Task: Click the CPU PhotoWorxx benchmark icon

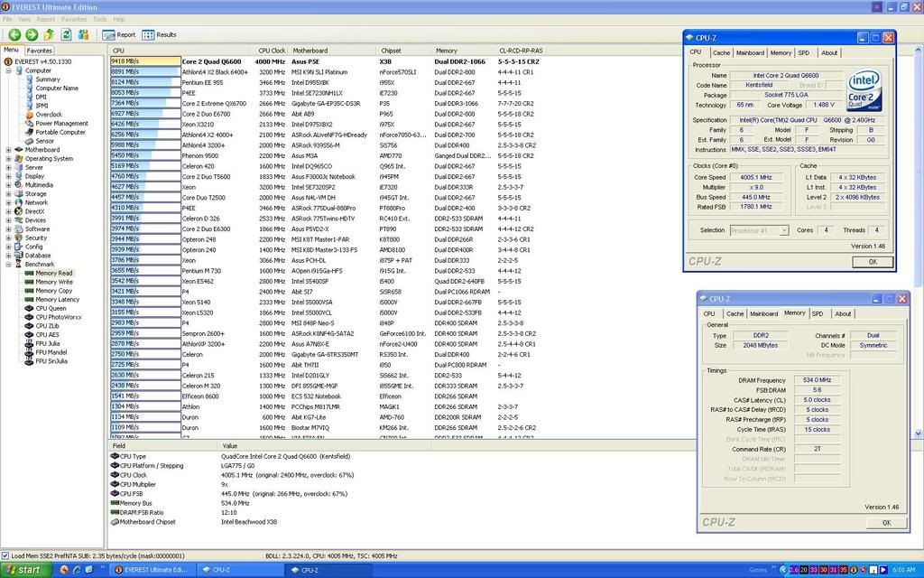Action: (29, 317)
